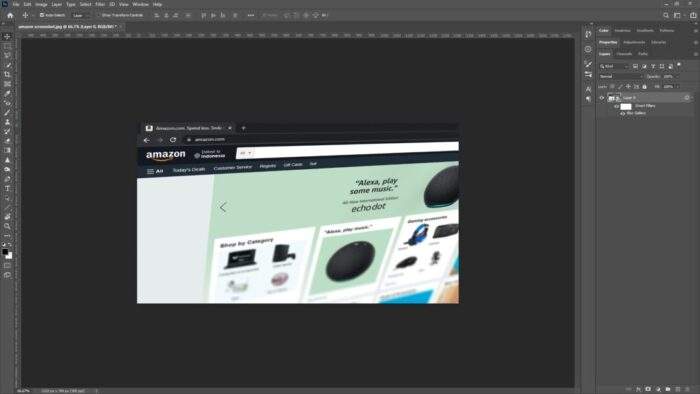
Task: Select the Eyedropper tool
Action: (x=7, y=93)
